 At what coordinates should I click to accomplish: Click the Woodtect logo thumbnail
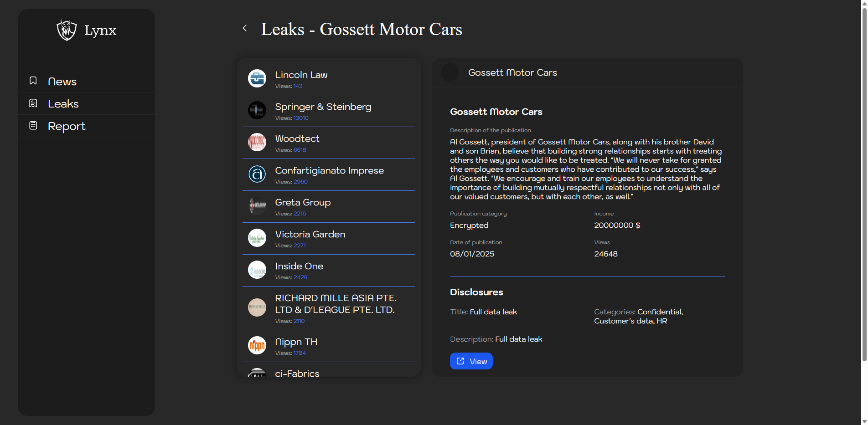point(257,142)
